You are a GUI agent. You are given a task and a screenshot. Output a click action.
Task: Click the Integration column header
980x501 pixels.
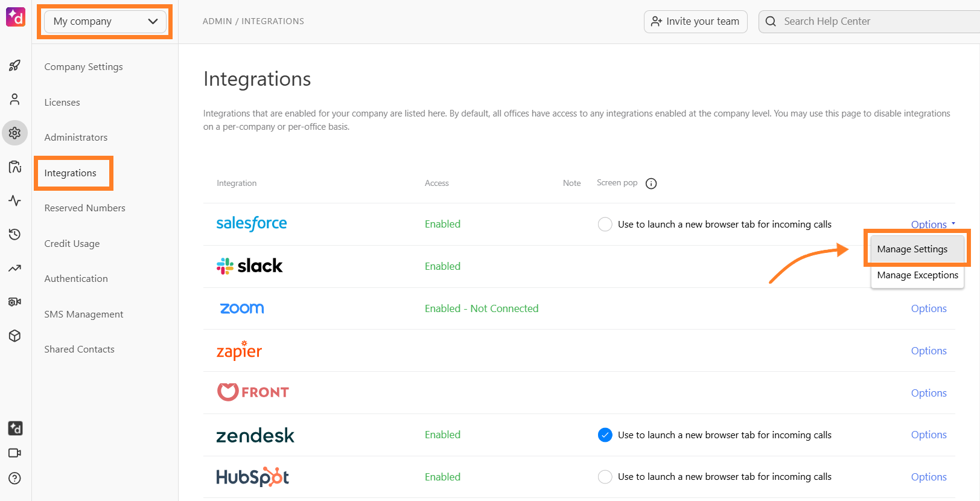click(237, 183)
